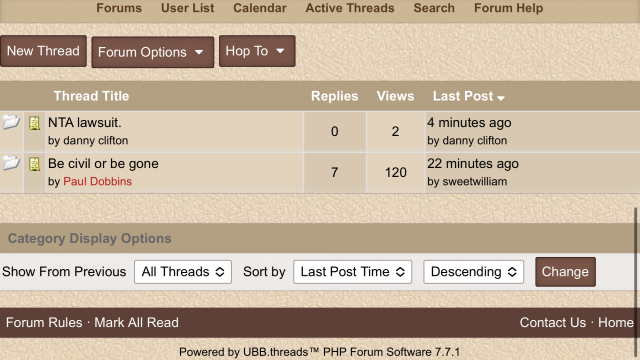
Task: Click the UBB.threads powered-by text
Action: click(320, 352)
